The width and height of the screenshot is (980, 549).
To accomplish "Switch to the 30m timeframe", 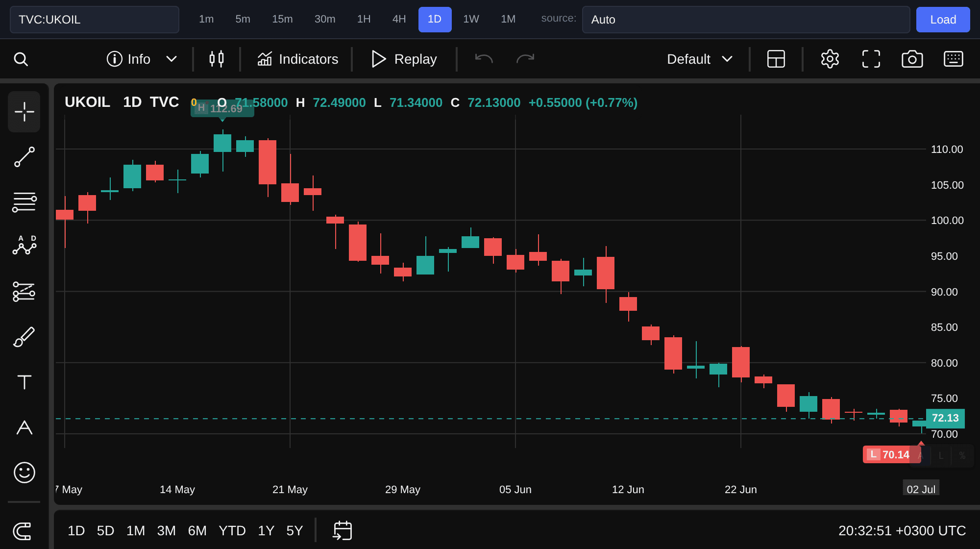I will click(x=325, y=19).
